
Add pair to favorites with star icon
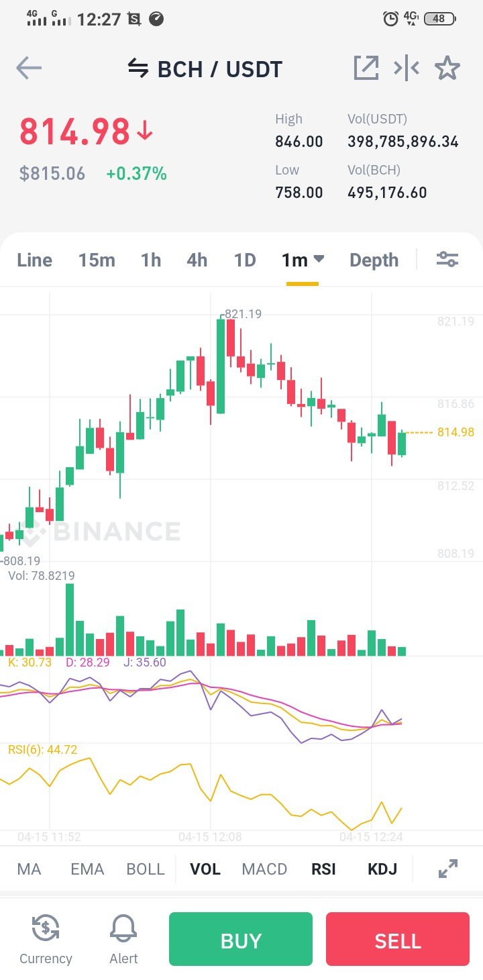[x=447, y=68]
